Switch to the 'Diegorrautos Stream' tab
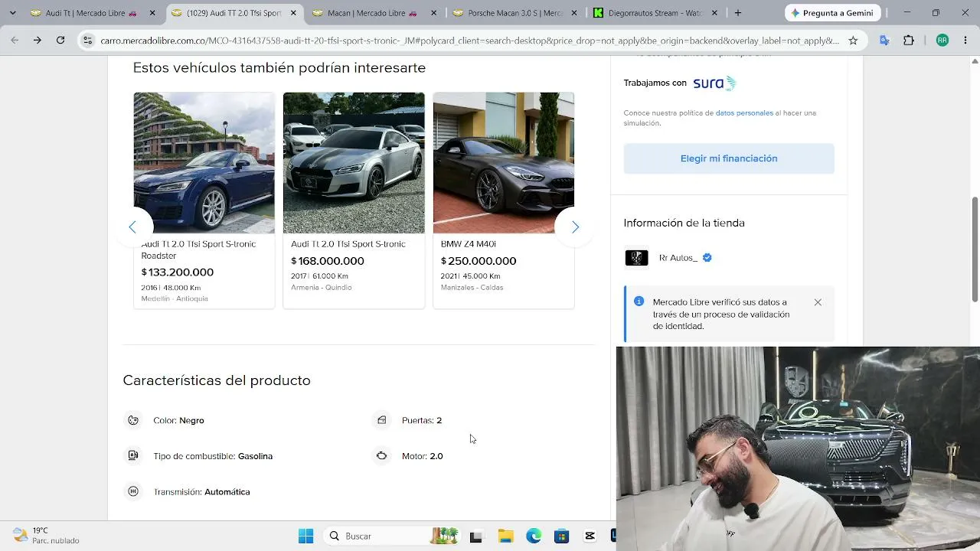This screenshot has width=980, height=551. (x=655, y=13)
